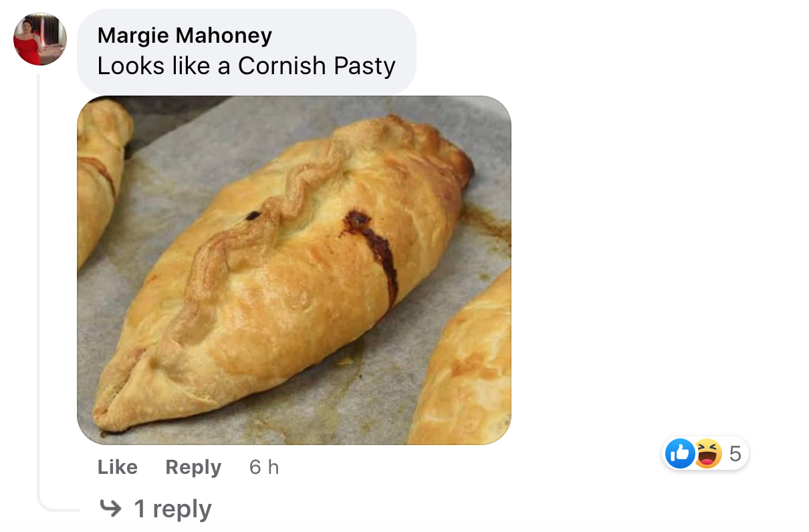This screenshot has height=532, width=809.
Task: Open the 6 h timestamp link
Action: point(264,467)
